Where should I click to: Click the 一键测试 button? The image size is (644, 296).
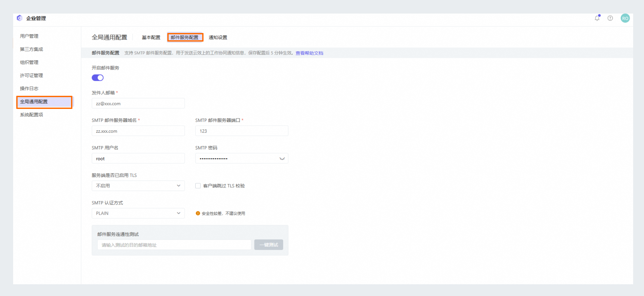(x=268, y=245)
